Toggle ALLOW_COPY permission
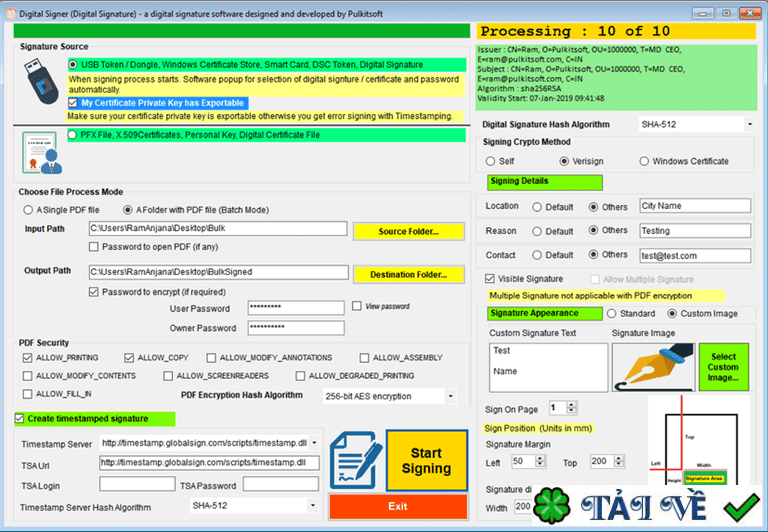 point(129,358)
